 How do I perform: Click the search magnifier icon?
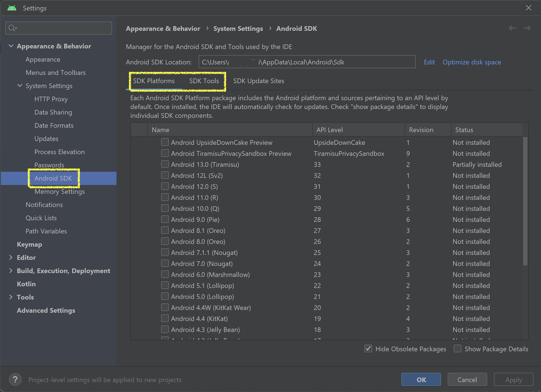[12, 28]
